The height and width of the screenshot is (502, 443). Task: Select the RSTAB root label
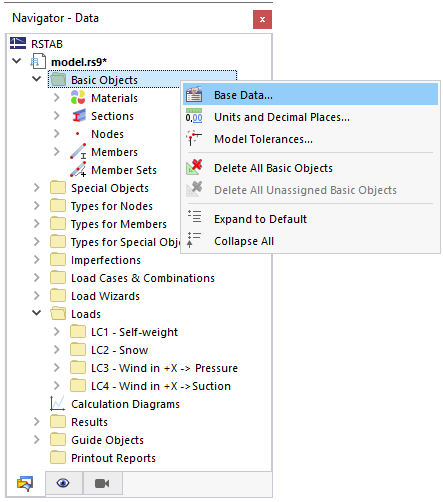pyautogui.click(x=47, y=44)
